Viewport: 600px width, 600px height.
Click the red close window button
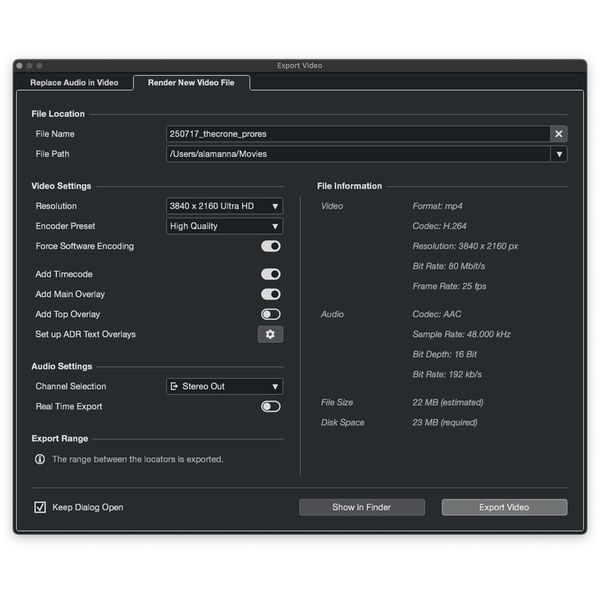(20, 66)
